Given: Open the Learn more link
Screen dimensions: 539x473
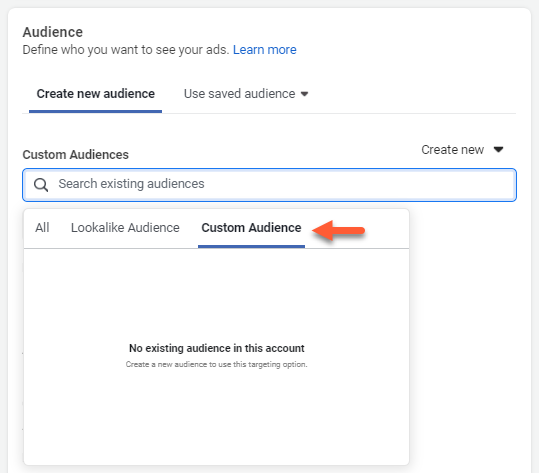Looking at the screenshot, I should [264, 50].
